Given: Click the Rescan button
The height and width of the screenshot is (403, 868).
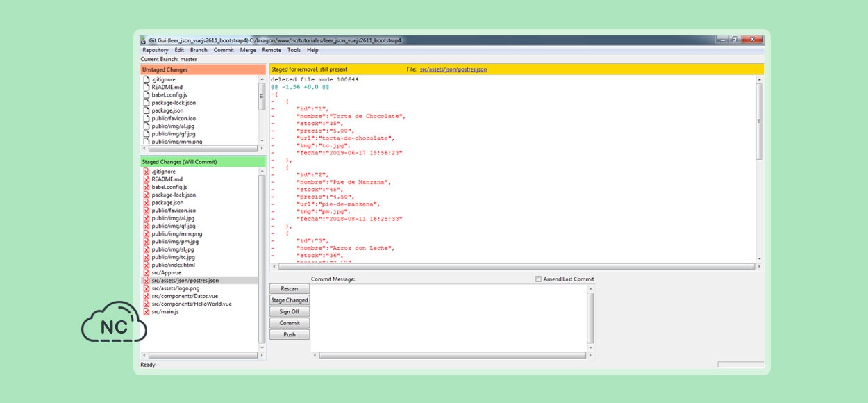Looking at the screenshot, I should 290,289.
